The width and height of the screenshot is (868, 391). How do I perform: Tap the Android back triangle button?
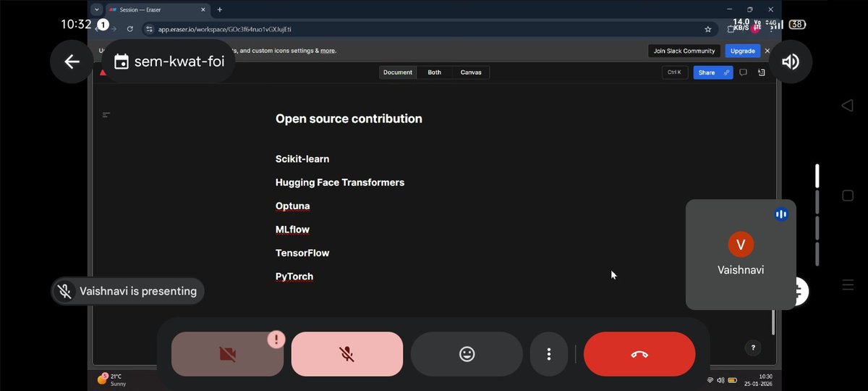tap(848, 106)
